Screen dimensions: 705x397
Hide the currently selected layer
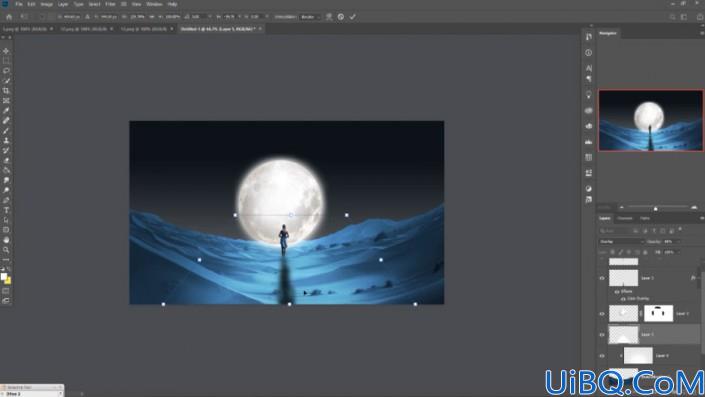click(x=602, y=335)
